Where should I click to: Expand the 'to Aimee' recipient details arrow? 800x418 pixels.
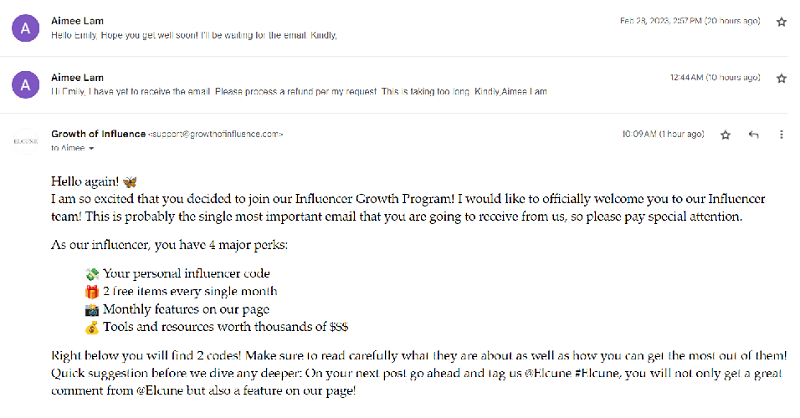pyautogui.click(x=91, y=149)
